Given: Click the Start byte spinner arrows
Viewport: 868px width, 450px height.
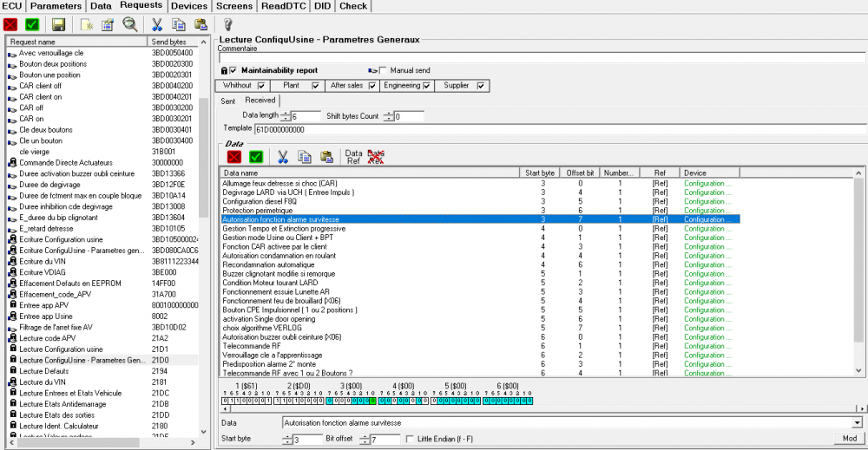Looking at the screenshot, I should (x=287, y=440).
